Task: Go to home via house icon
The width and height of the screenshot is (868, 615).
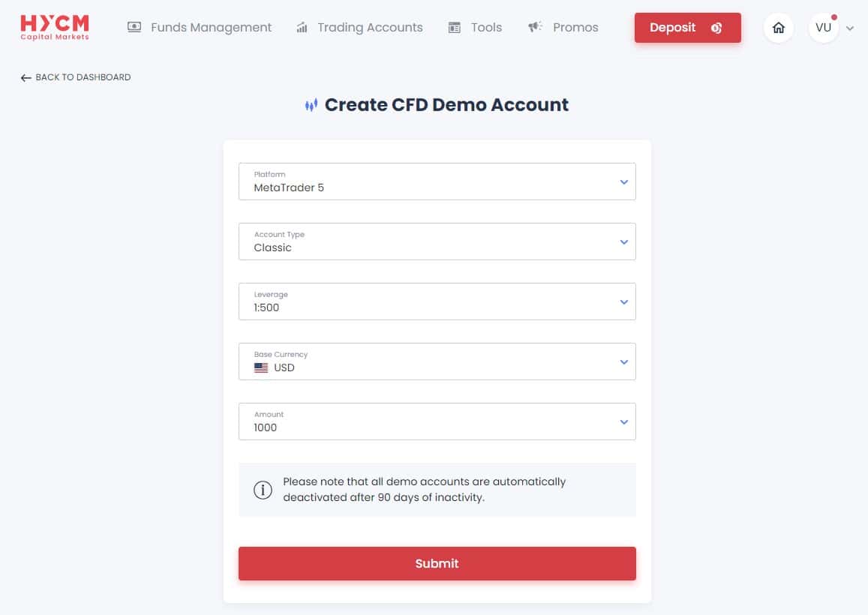Action: (778, 28)
